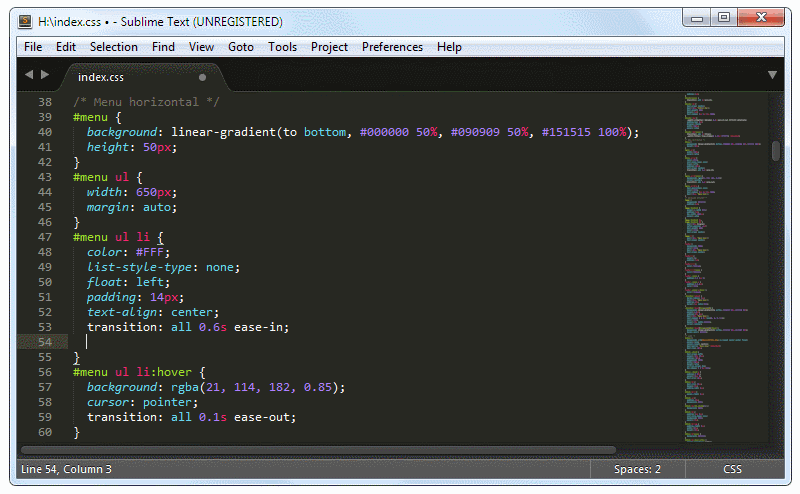Click the text-align property
Viewport: 800px width, 494px height.
(121, 312)
